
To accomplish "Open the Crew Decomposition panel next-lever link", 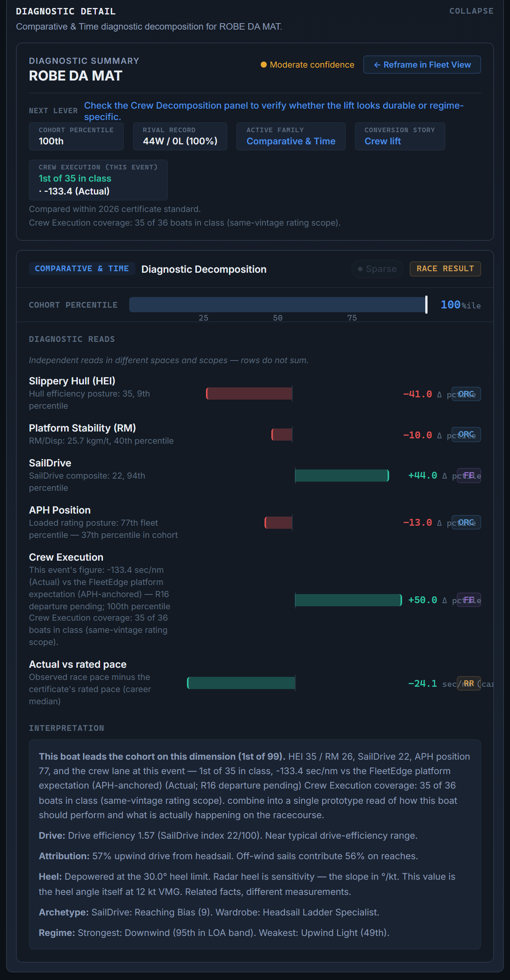I will point(274,111).
